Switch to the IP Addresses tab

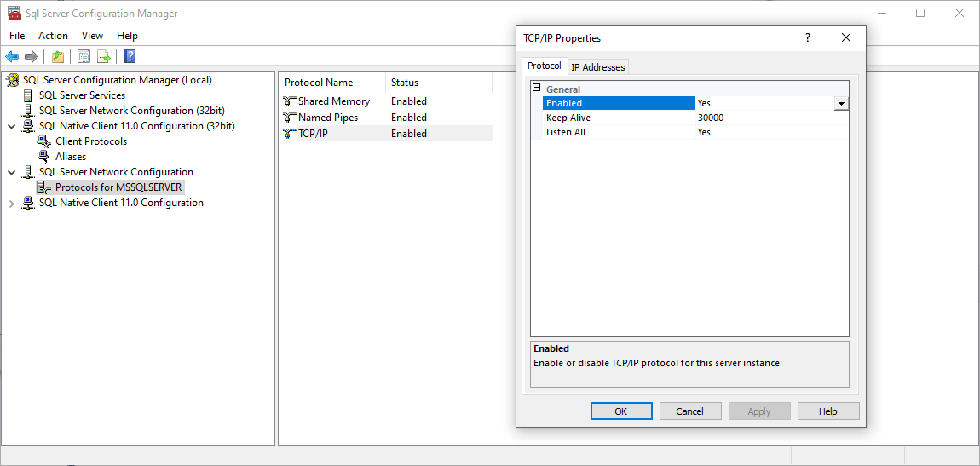(597, 67)
